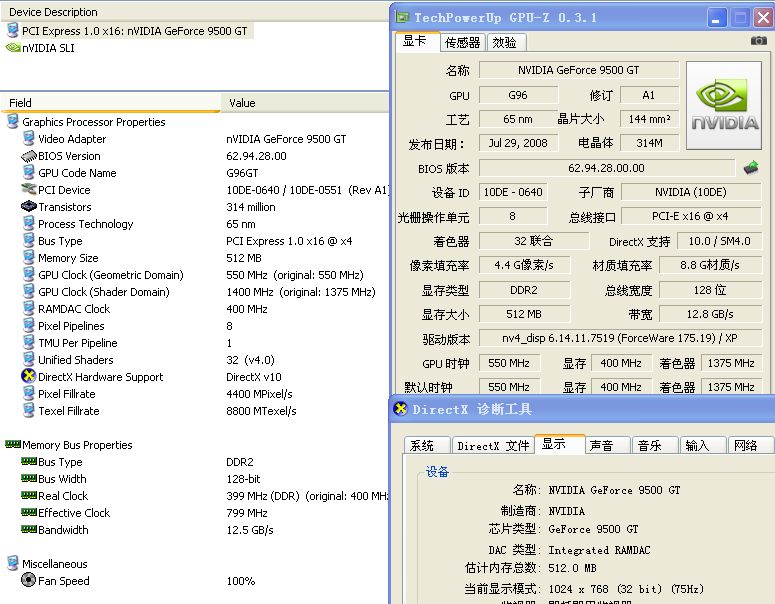The height and width of the screenshot is (604, 775).
Task: Open the 输入 tab in DirectX tool
Action: click(x=703, y=445)
